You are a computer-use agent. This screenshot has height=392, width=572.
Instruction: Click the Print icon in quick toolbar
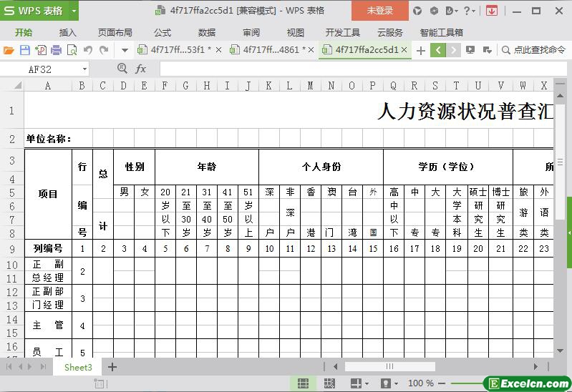pos(56,50)
